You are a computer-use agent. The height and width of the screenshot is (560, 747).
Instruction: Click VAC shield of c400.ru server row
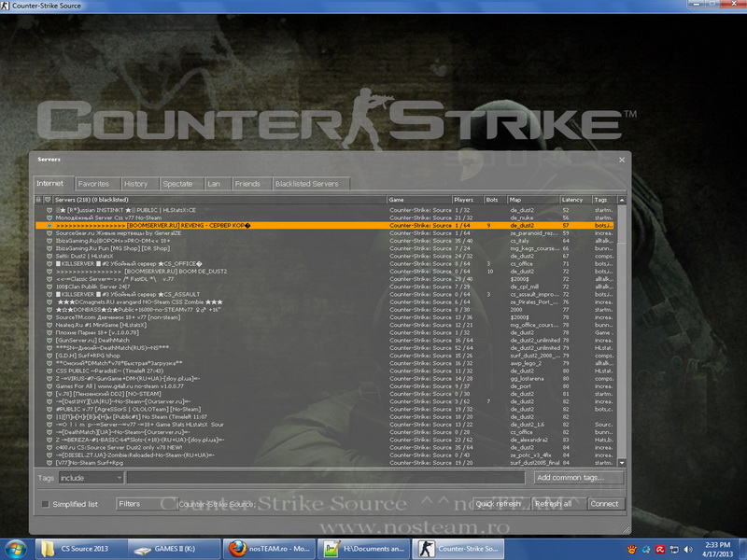[49, 447]
